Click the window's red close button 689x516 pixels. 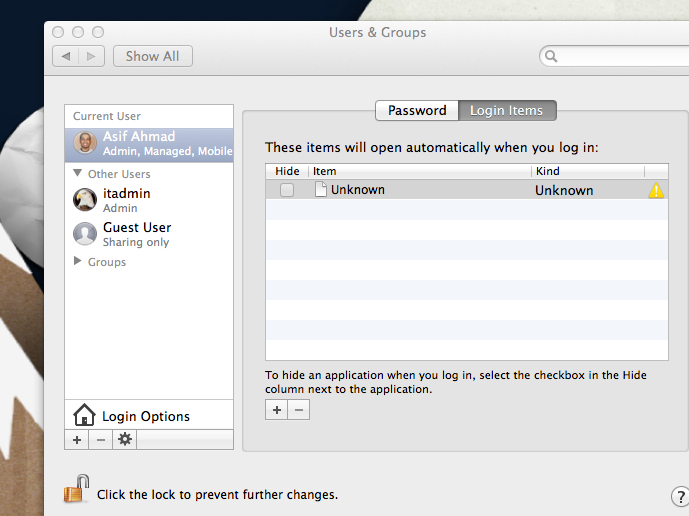click(x=58, y=32)
